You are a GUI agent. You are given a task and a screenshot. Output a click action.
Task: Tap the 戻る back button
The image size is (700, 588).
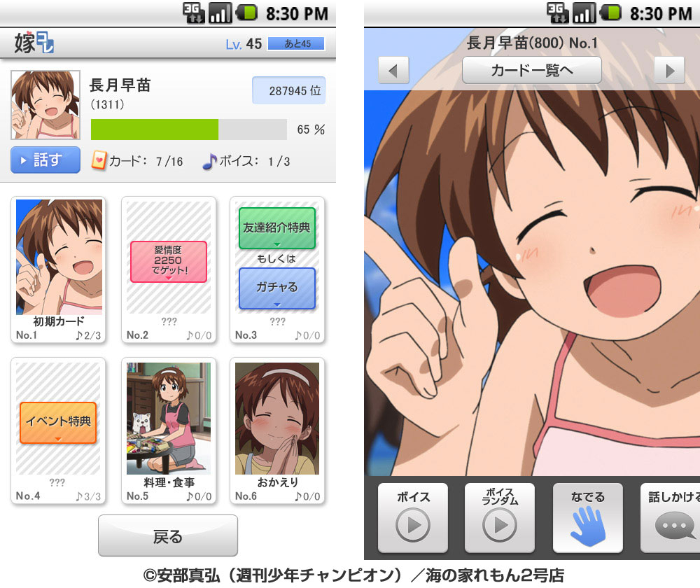tap(168, 535)
